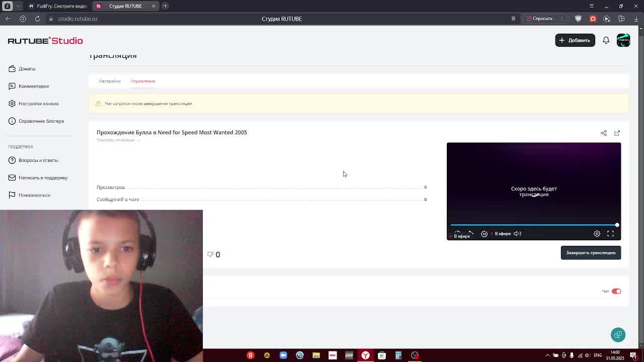644x362 pixels.
Task: Click the Добавить button
Action: (575, 40)
